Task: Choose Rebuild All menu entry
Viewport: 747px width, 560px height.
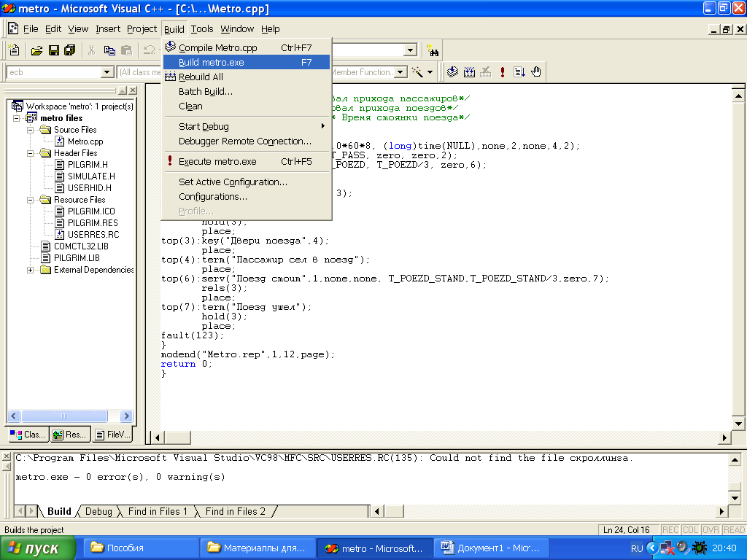Action: (x=247, y=77)
